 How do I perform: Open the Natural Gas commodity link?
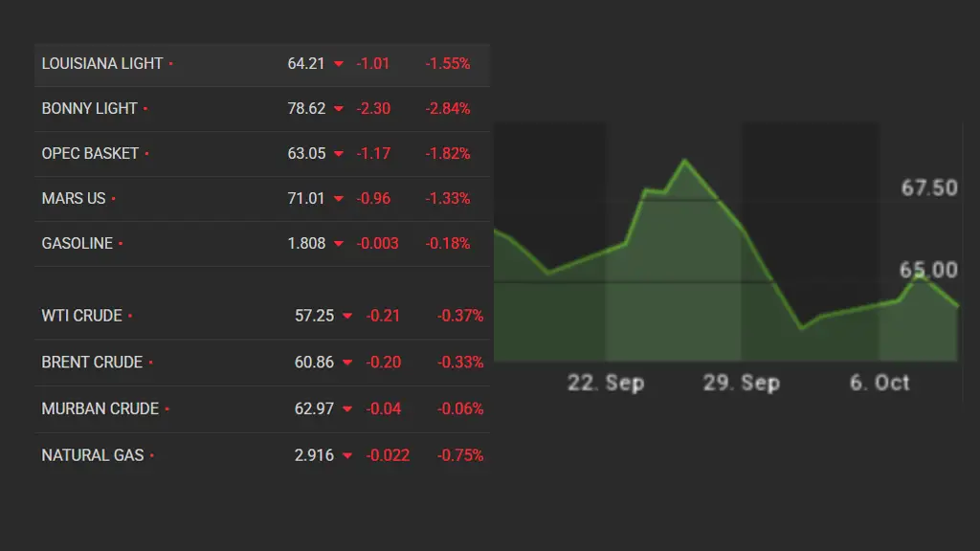click(93, 455)
